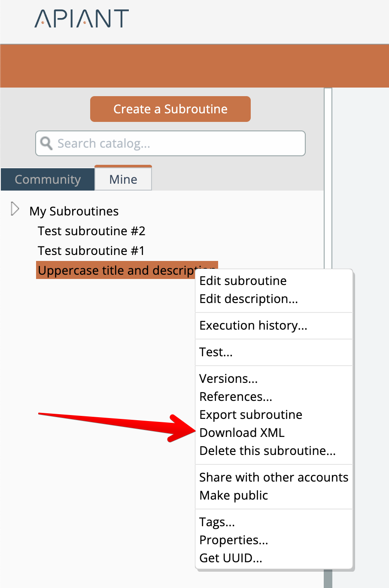Viewport: 389px width, 588px height.
Task: Select Make public from the menu
Action: click(x=234, y=495)
